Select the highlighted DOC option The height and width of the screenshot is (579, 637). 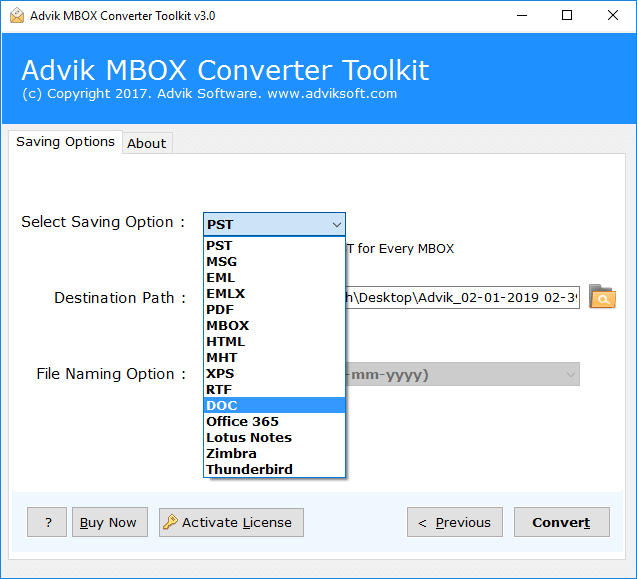[x=274, y=406]
